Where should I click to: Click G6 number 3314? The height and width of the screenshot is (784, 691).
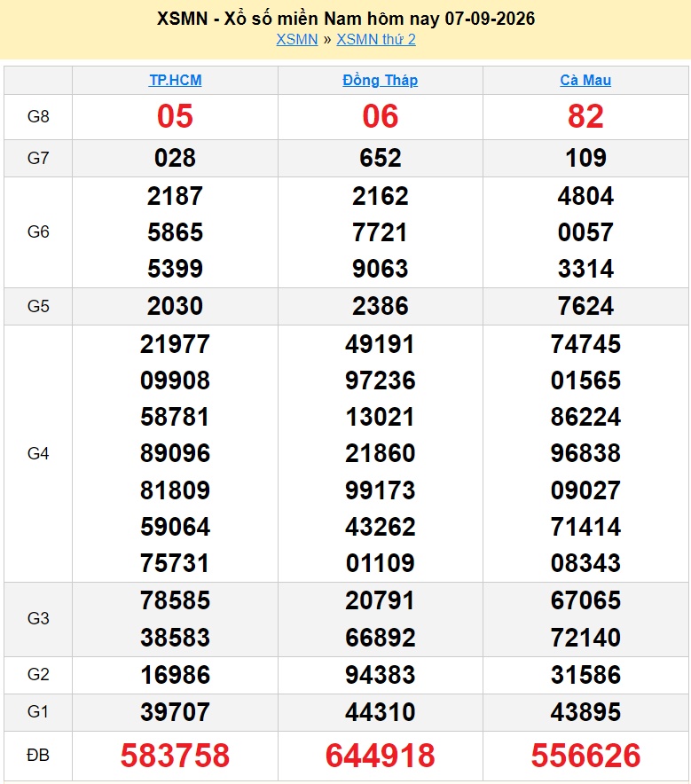coord(585,269)
